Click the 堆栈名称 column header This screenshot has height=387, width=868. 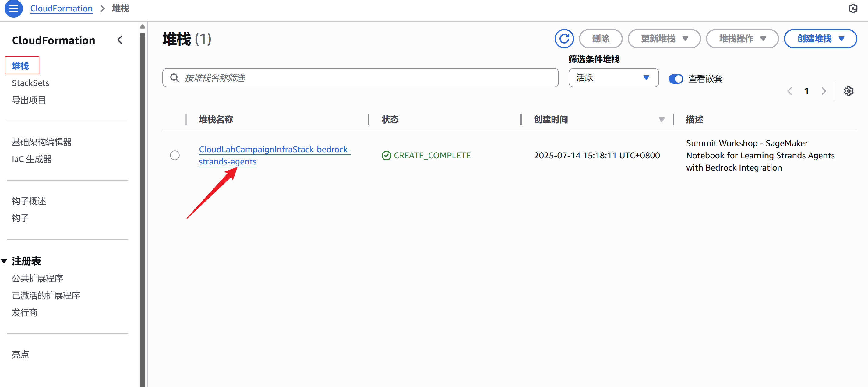(x=216, y=120)
